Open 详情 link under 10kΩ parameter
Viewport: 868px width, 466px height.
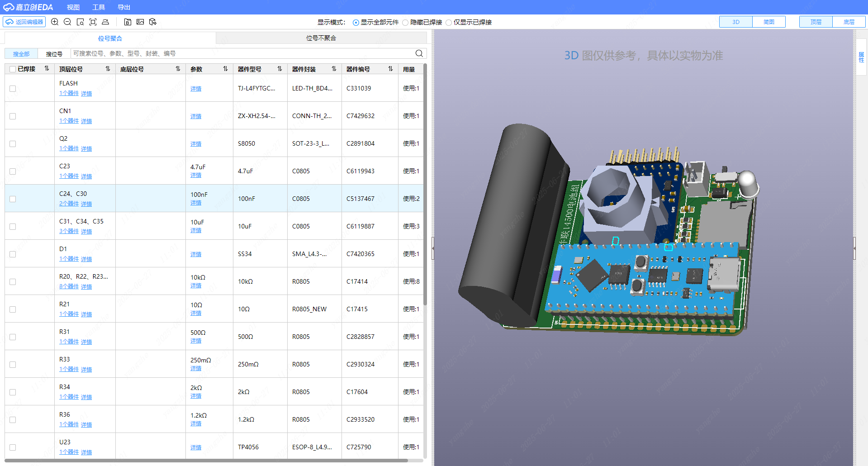tap(196, 285)
